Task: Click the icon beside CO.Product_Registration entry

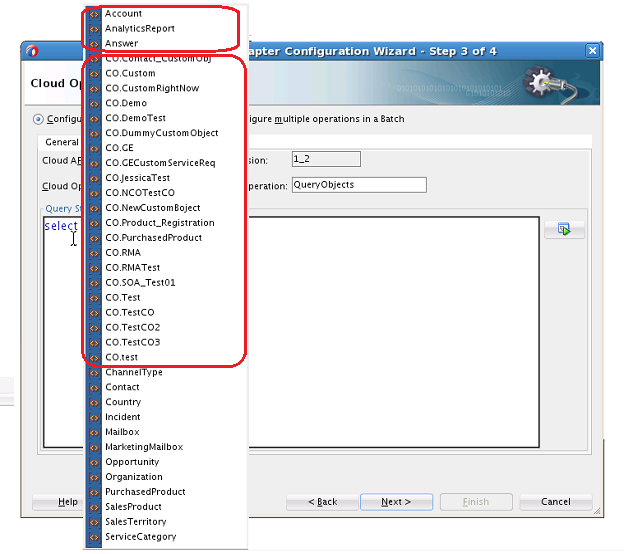Action: click(x=94, y=223)
